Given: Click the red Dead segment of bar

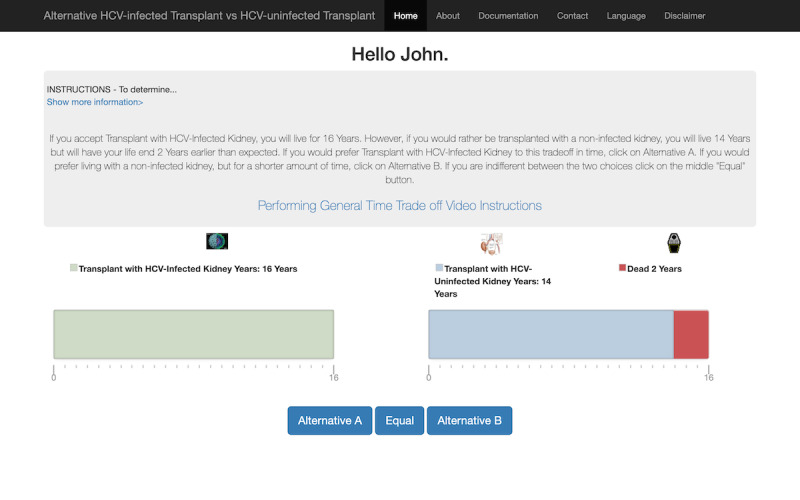Looking at the screenshot, I should click(x=691, y=334).
